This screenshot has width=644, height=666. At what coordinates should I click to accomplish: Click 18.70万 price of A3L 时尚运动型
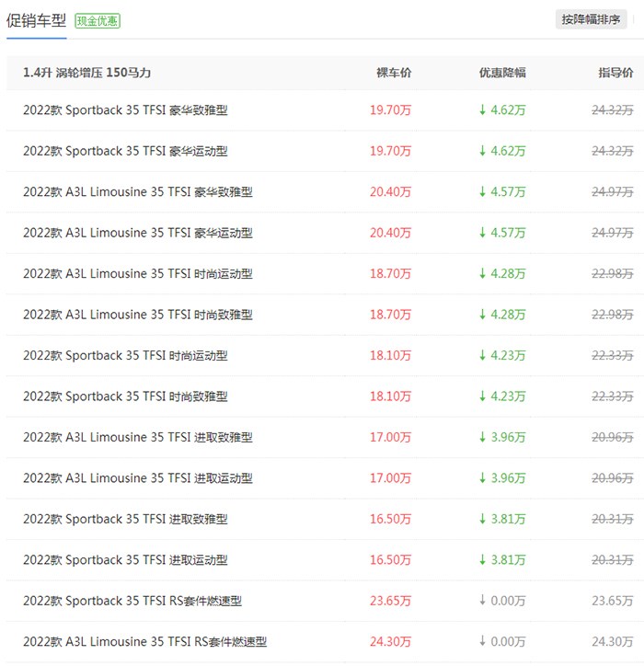(x=390, y=273)
